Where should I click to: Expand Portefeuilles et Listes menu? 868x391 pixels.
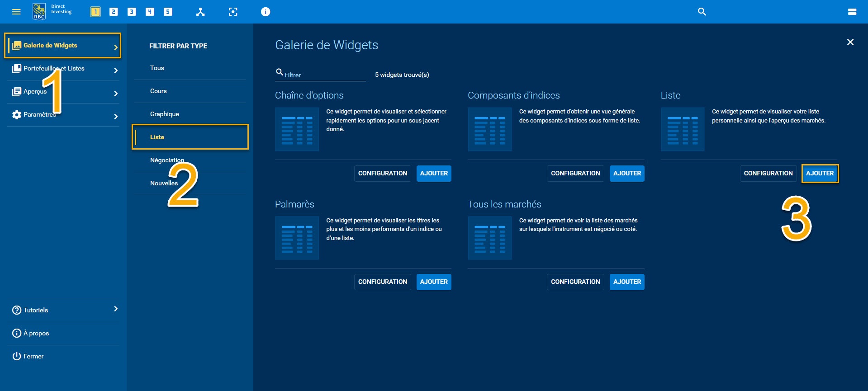click(63, 69)
